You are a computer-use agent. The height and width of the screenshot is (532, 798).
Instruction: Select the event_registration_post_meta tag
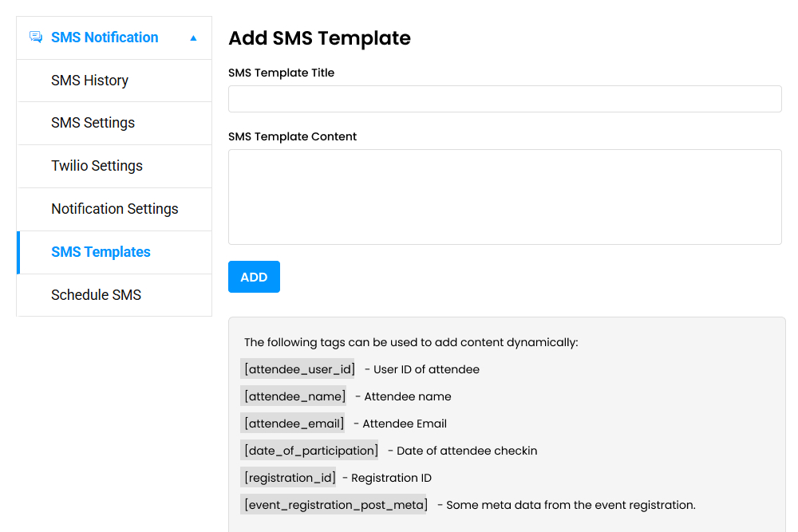pyautogui.click(x=334, y=504)
